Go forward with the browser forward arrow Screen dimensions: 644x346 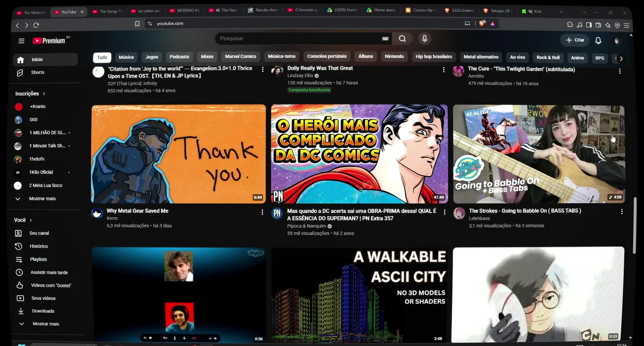(27, 25)
